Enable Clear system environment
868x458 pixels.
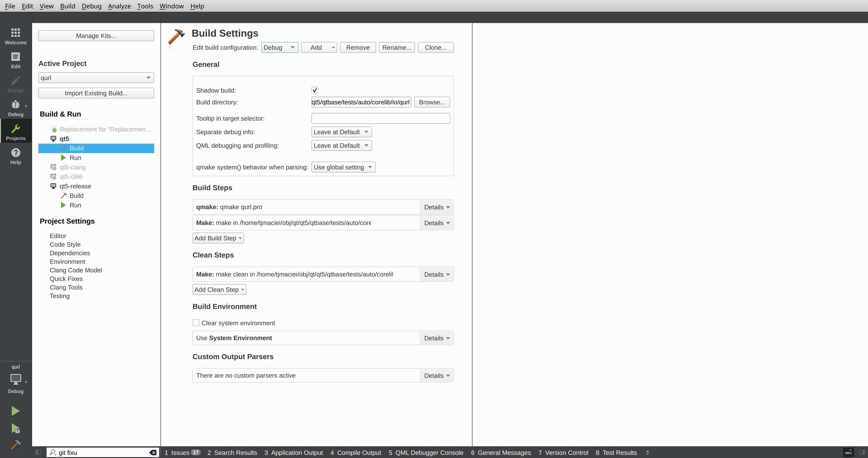[196, 323]
